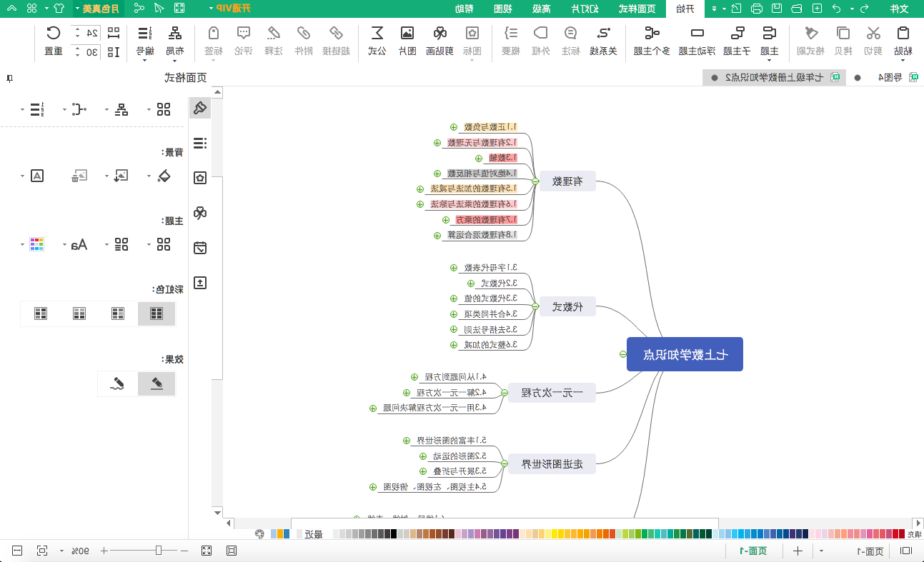Open the outline list panel icon
Screen dimensions: 924x562
[200, 144]
